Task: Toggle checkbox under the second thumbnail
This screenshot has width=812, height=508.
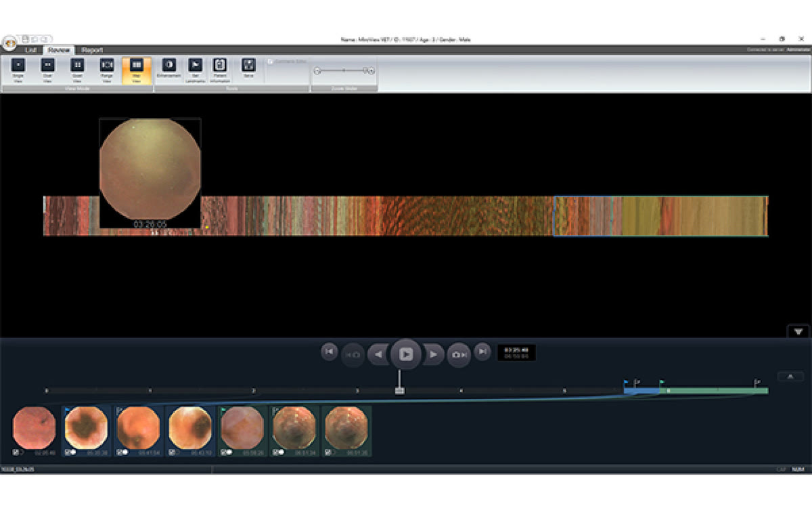Action: [68, 452]
